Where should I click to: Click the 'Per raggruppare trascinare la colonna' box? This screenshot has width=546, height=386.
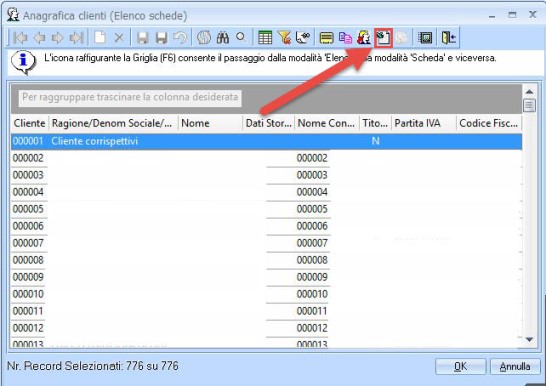(130, 97)
